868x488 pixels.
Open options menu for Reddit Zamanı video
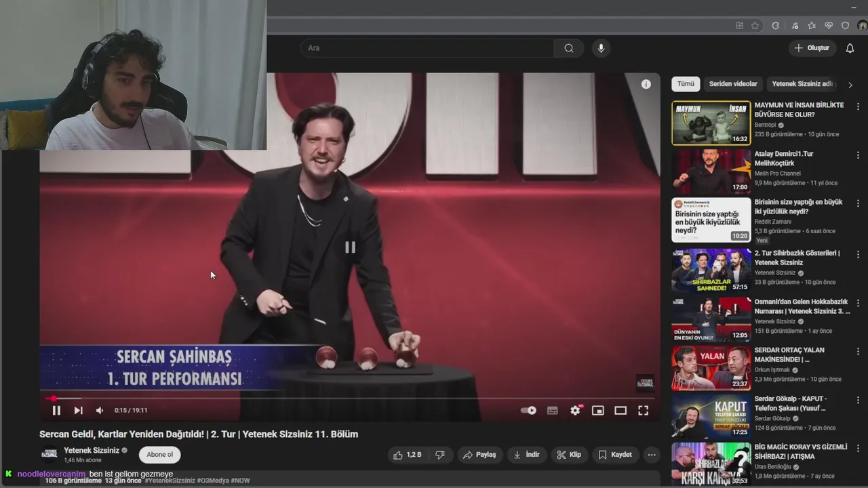pos(858,203)
